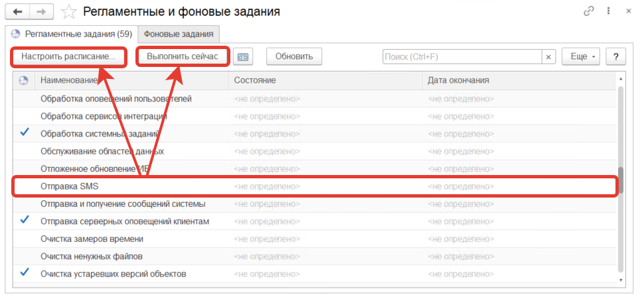Click the forward navigation arrow
Image resolution: width=644 pixels, height=297 pixels.
tap(41, 11)
